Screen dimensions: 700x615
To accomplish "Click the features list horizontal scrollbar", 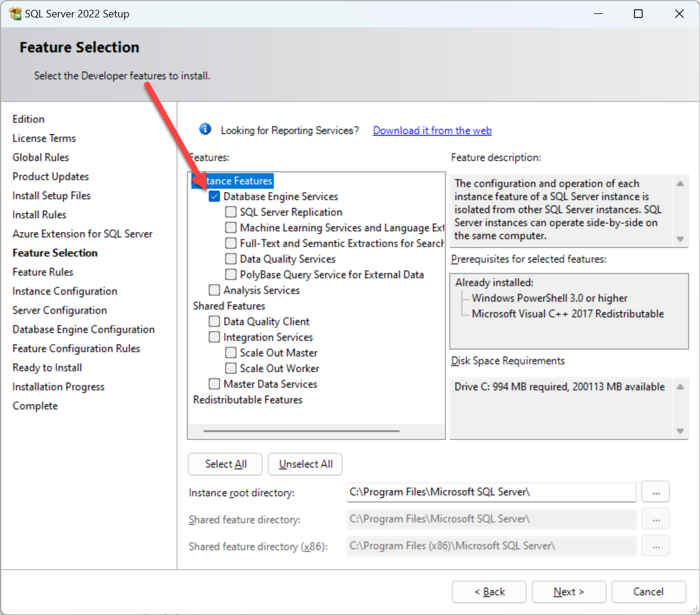I will [301, 431].
